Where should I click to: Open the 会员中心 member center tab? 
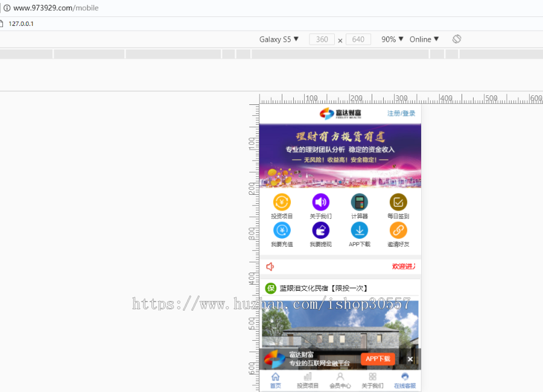[x=340, y=380]
